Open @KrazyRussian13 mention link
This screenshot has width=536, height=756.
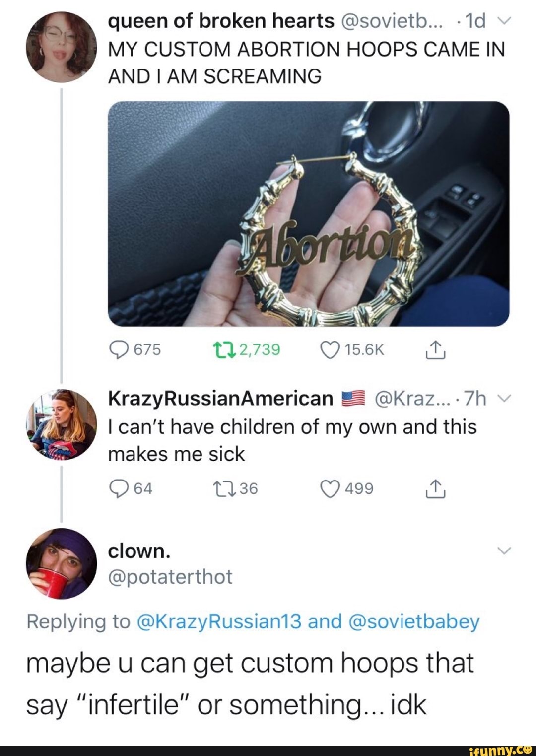pos(218,621)
